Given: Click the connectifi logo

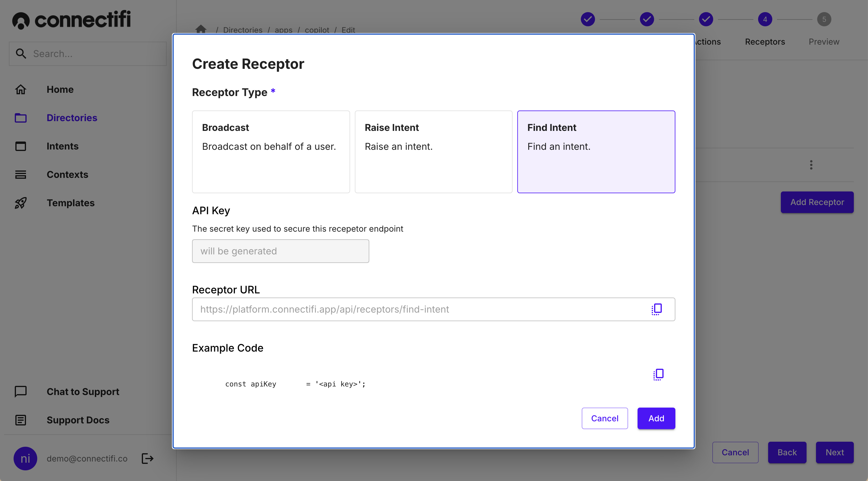Looking at the screenshot, I should coord(71,19).
